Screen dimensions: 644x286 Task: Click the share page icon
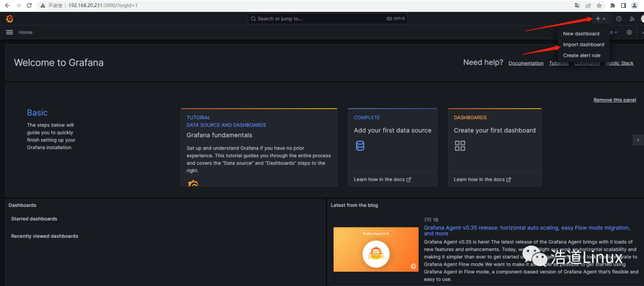588,5
